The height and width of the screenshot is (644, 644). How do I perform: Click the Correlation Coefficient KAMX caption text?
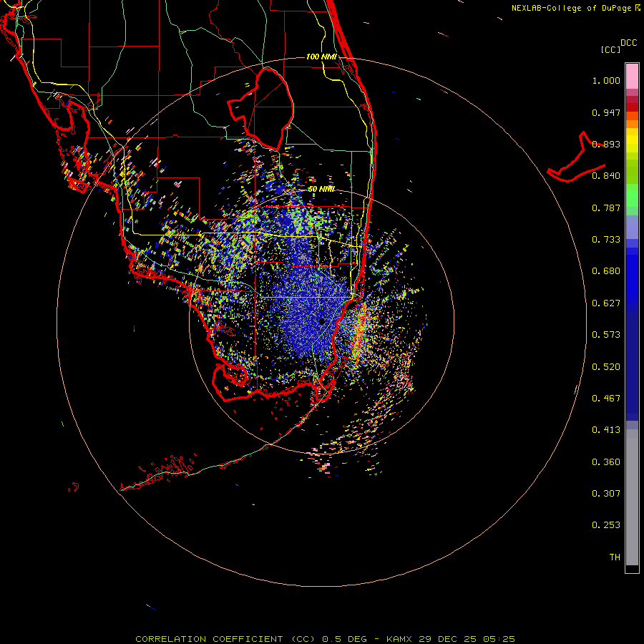pyautogui.click(x=325, y=639)
